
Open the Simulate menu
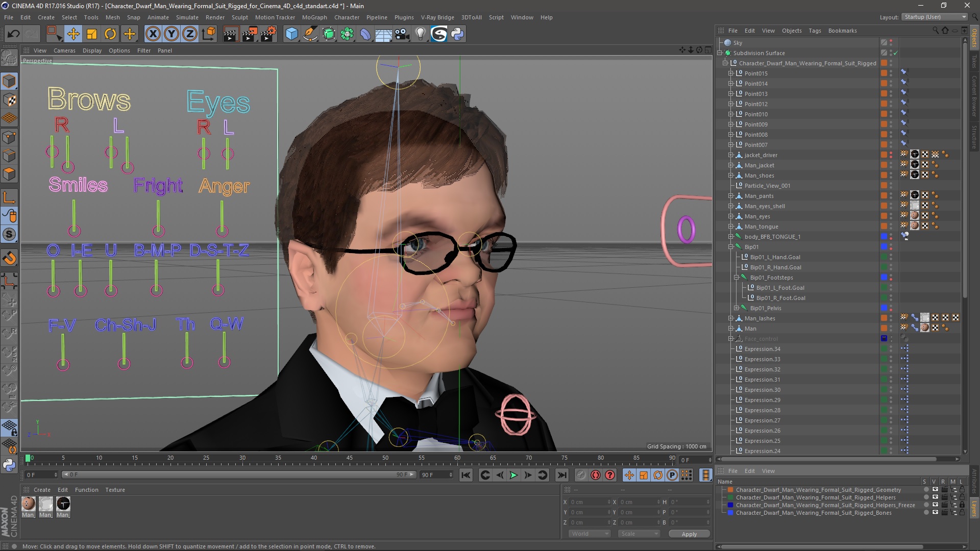[187, 17]
